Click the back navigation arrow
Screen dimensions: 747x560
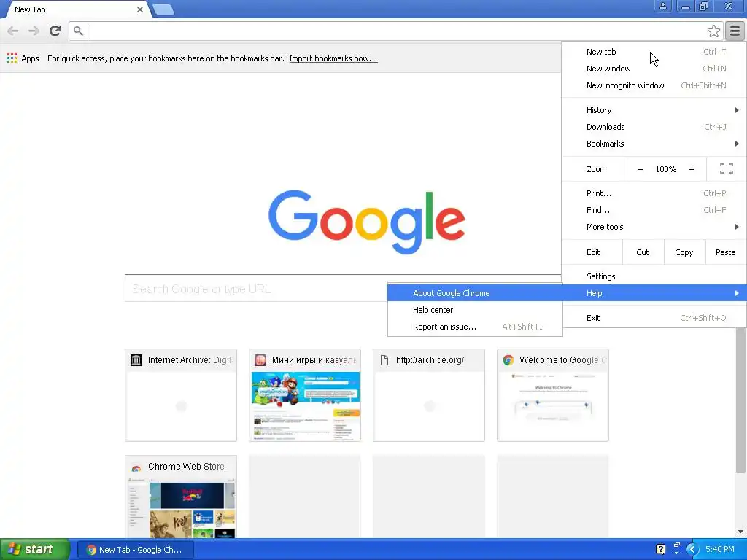click(13, 31)
